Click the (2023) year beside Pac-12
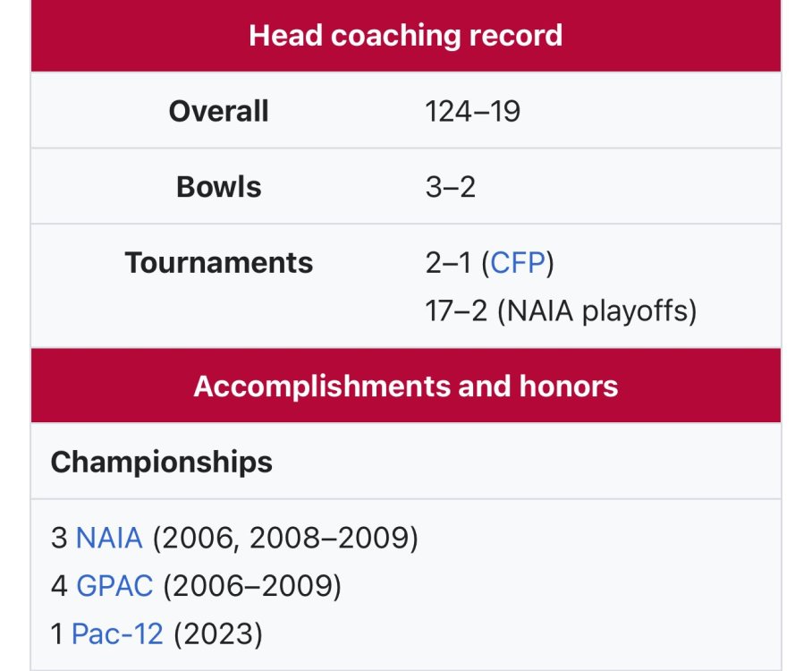 coord(218,634)
